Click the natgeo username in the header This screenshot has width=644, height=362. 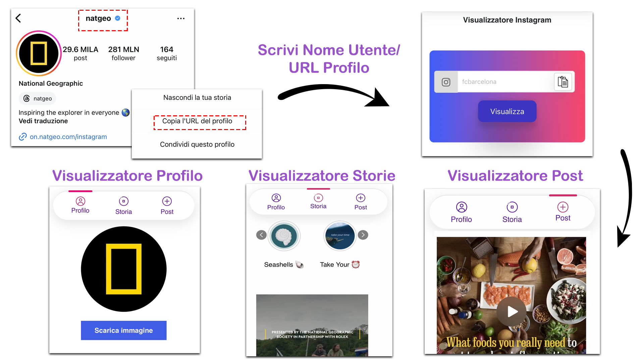coord(98,18)
